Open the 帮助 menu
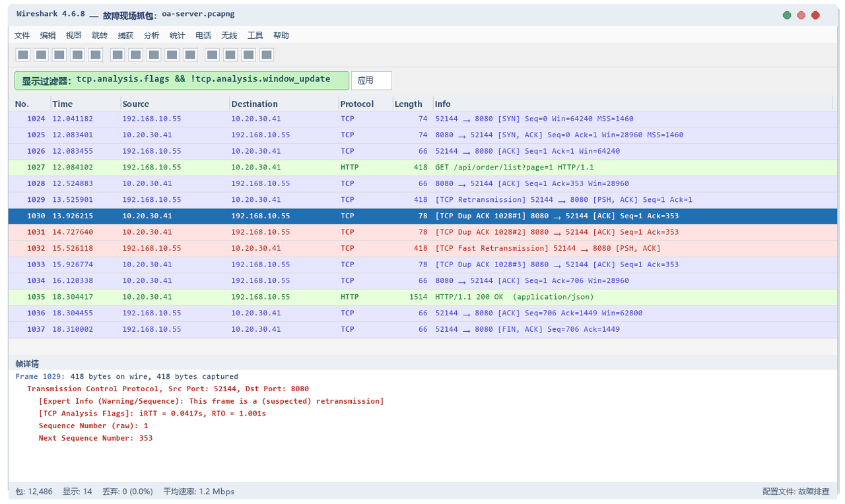Screen dimensions: 845x504 [281, 36]
